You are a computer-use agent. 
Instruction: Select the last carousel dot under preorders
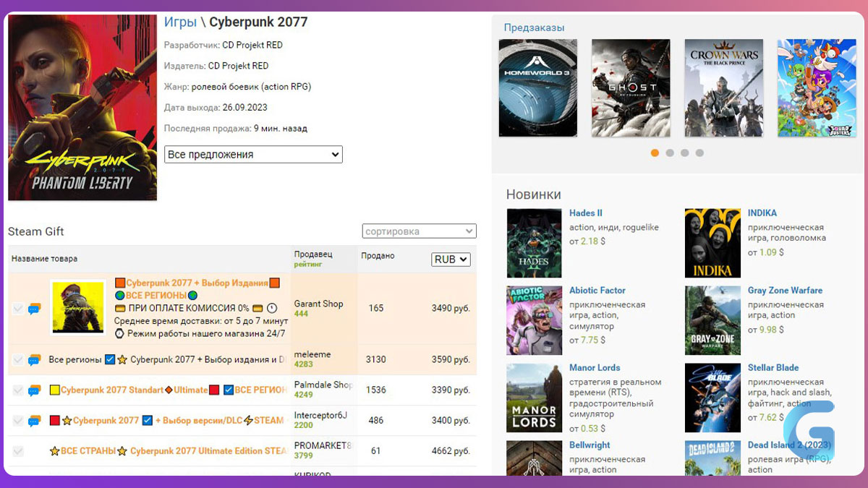coord(699,153)
